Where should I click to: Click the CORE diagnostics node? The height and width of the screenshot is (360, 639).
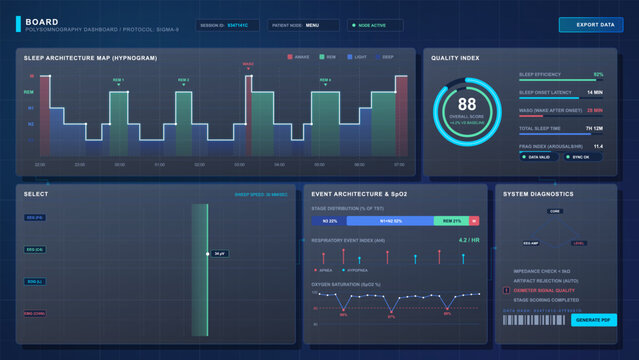click(x=555, y=211)
